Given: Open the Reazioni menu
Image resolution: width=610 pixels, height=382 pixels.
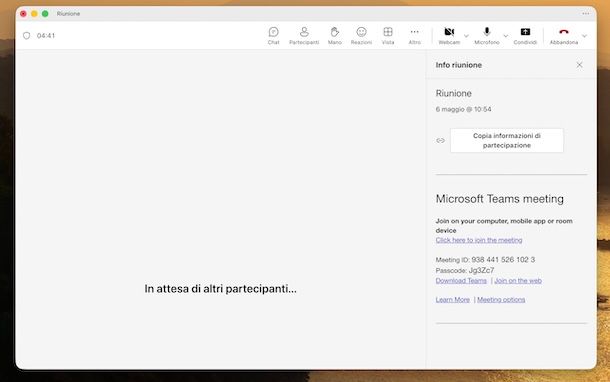Looking at the screenshot, I should point(361,35).
